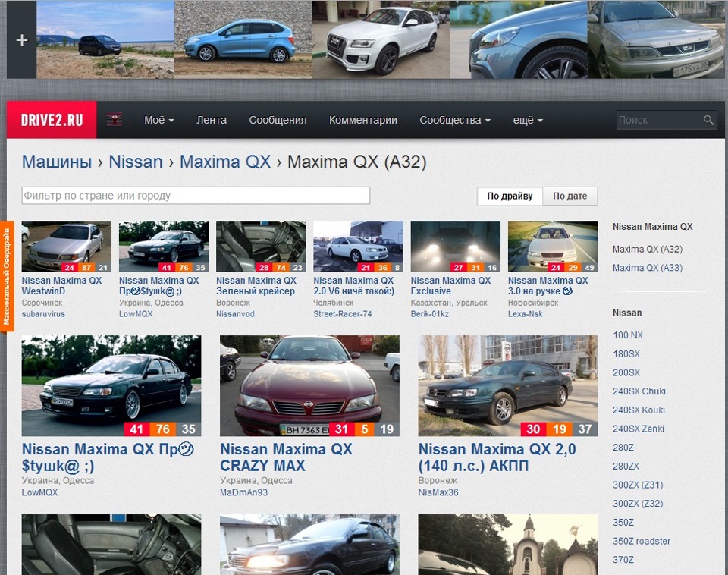Open the 3.0 на ручке thumbnail
The height and width of the screenshot is (575, 728).
(553, 247)
